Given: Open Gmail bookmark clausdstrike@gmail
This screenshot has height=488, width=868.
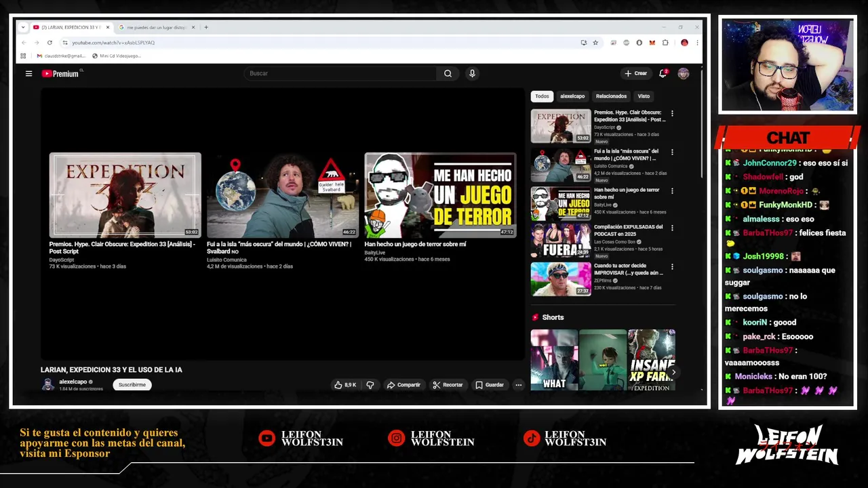Looking at the screenshot, I should pyautogui.click(x=61, y=56).
